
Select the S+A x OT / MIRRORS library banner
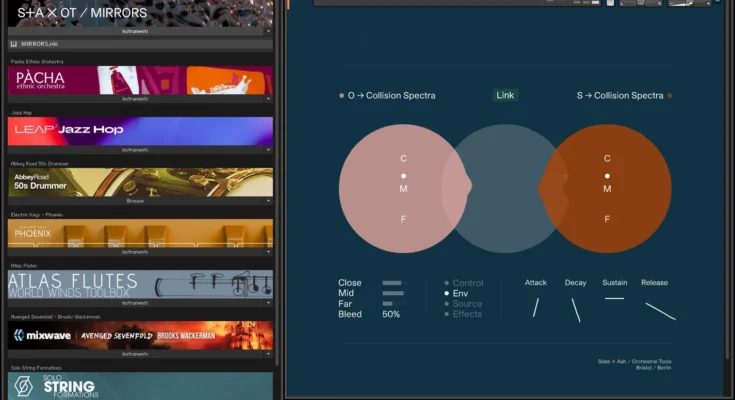click(141, 13)
